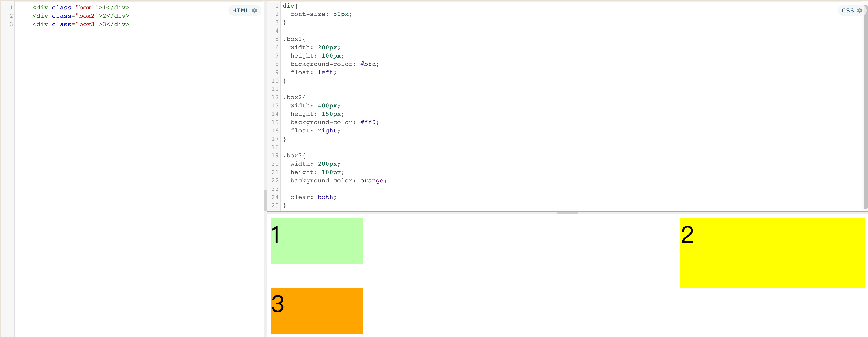The height and width of the screenshot is (337, 868).
Task: Click the 'float: right;' line
Action: coord(315,131)
